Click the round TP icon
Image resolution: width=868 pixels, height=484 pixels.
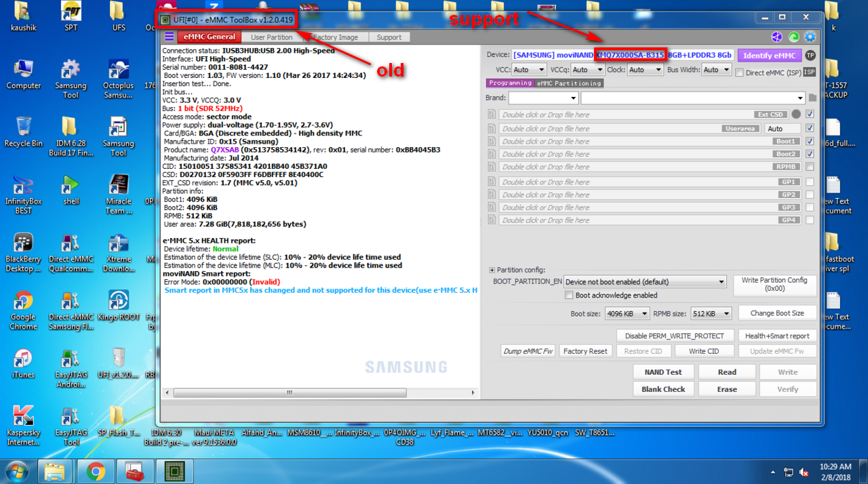tap(810, 55)
